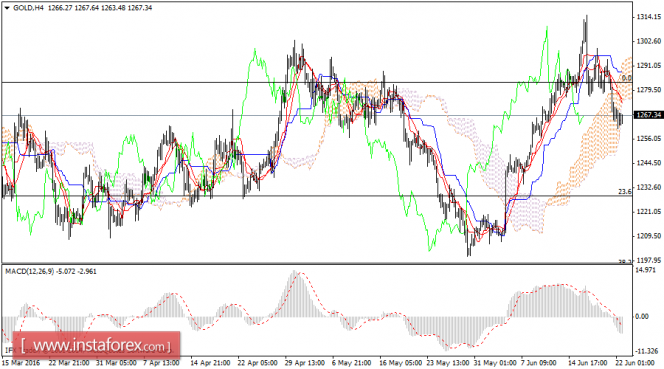Click the GOLD,H4 symbol title
This screenshot has height=369, width=664.
click(x=28, y=8)
